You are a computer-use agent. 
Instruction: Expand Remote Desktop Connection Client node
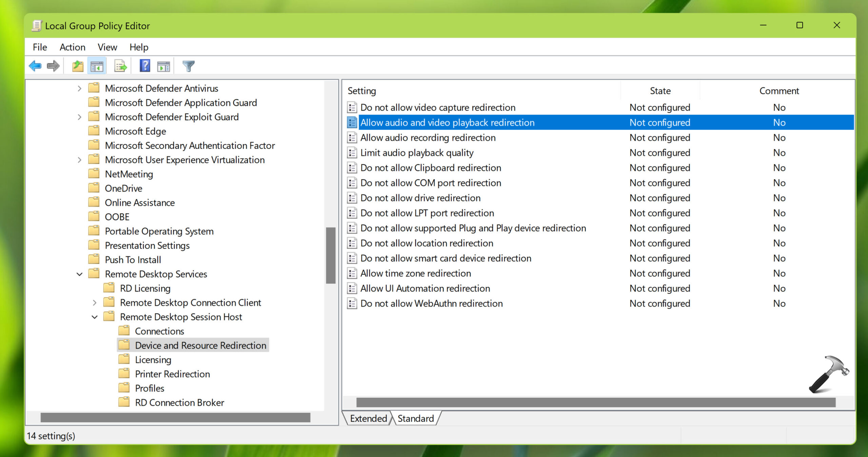[x=95, y=303]
